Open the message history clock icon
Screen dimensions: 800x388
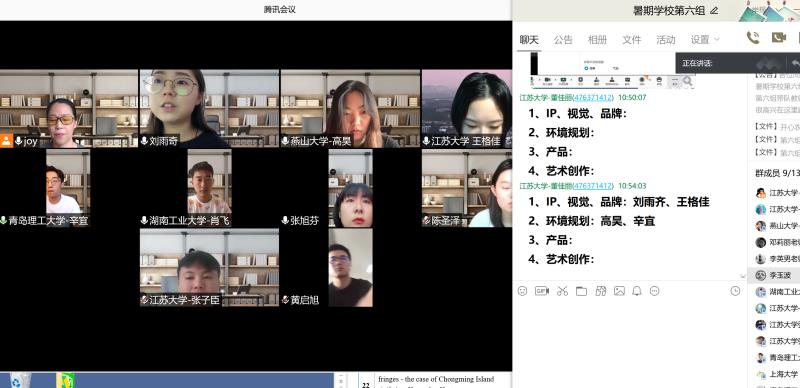tap(735, 291)
